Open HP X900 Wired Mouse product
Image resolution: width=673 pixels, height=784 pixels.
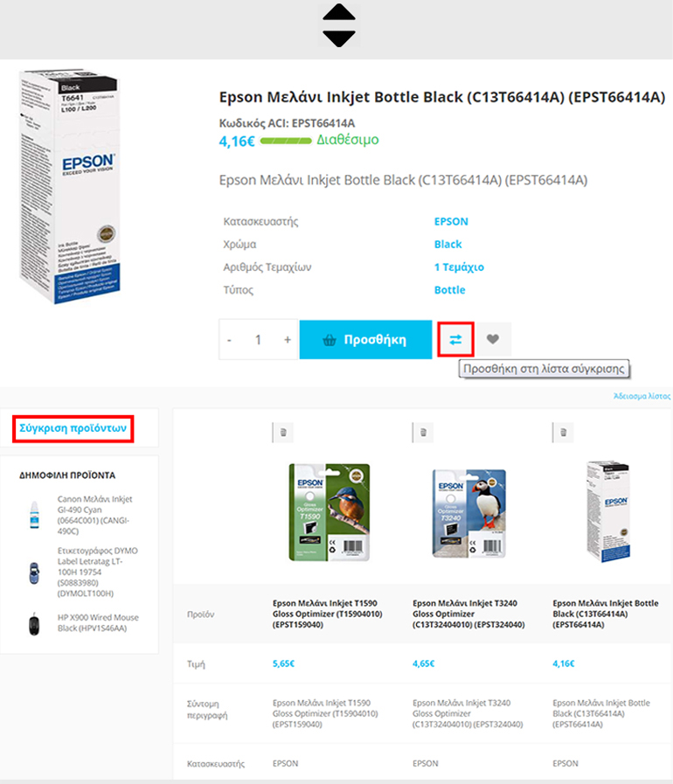[x=98, y=622]
